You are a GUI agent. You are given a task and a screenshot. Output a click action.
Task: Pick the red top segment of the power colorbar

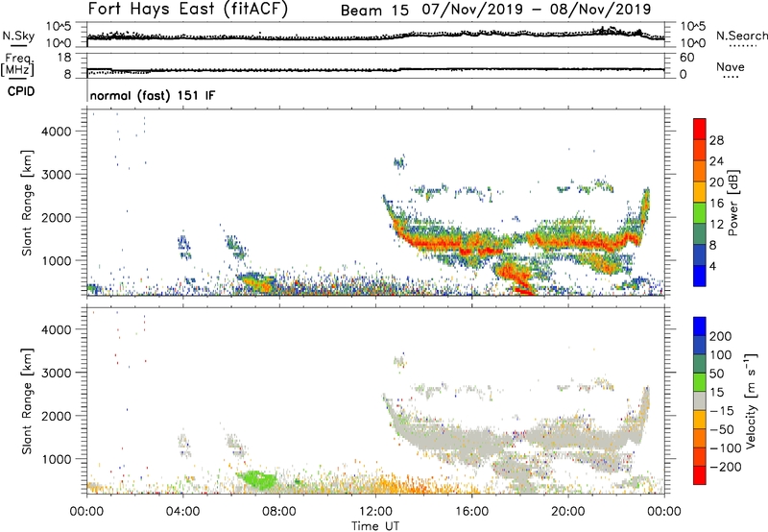pos(700,129)
